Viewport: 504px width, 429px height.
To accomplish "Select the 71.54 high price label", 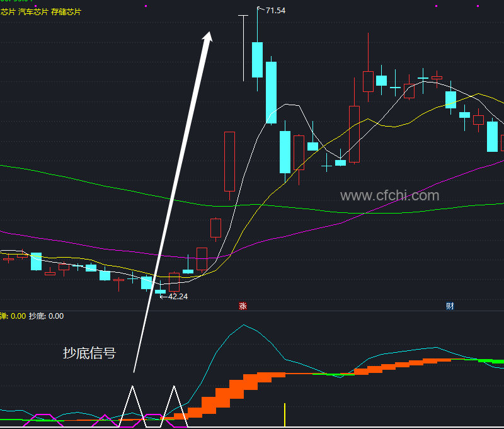I will [275, 11].
